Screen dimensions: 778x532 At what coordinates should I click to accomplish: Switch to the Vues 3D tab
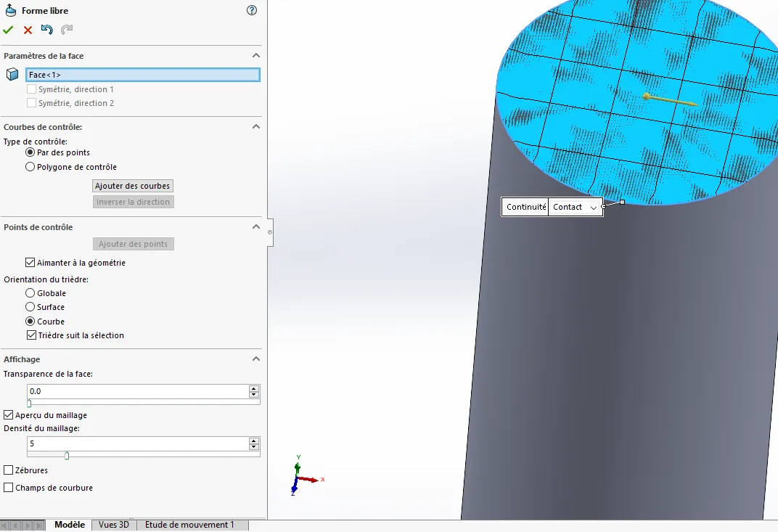click(x=114, y=525)
